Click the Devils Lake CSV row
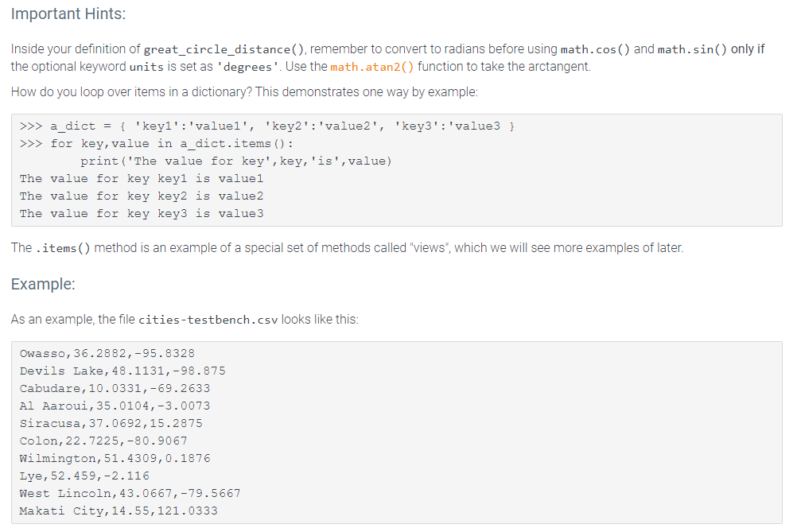The height and width of the screenshot is (532, 797). (x=122, y=371)
